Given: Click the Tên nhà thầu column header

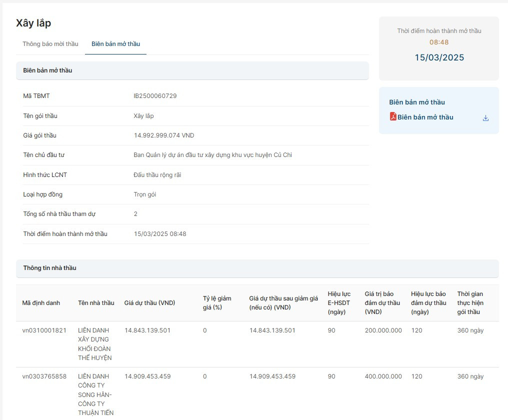Looking at the screenshot, I should 96,303.
